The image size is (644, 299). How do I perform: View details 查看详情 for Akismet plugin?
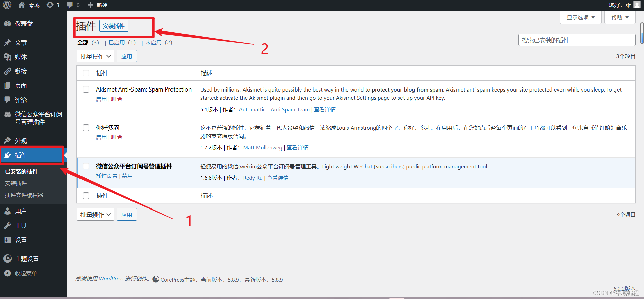tap(325, 109)
